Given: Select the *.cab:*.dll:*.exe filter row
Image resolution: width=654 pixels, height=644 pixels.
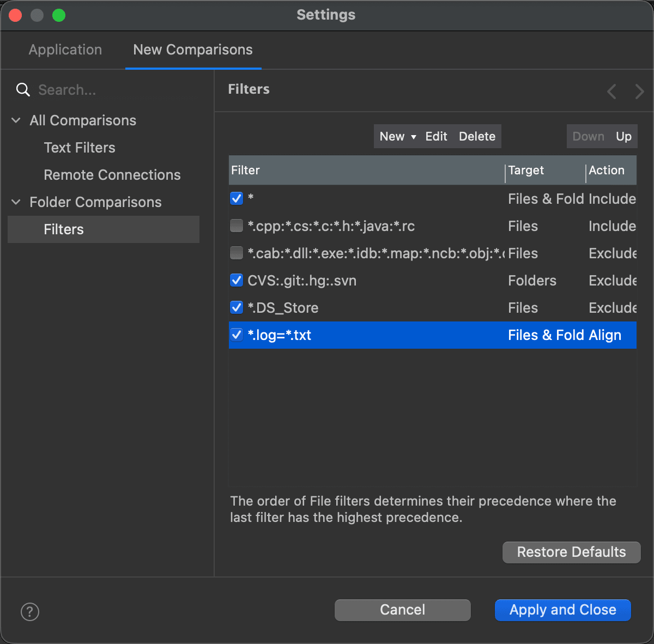Looking at the screenshot, I should pyautogui.click(x=433, y=253).
